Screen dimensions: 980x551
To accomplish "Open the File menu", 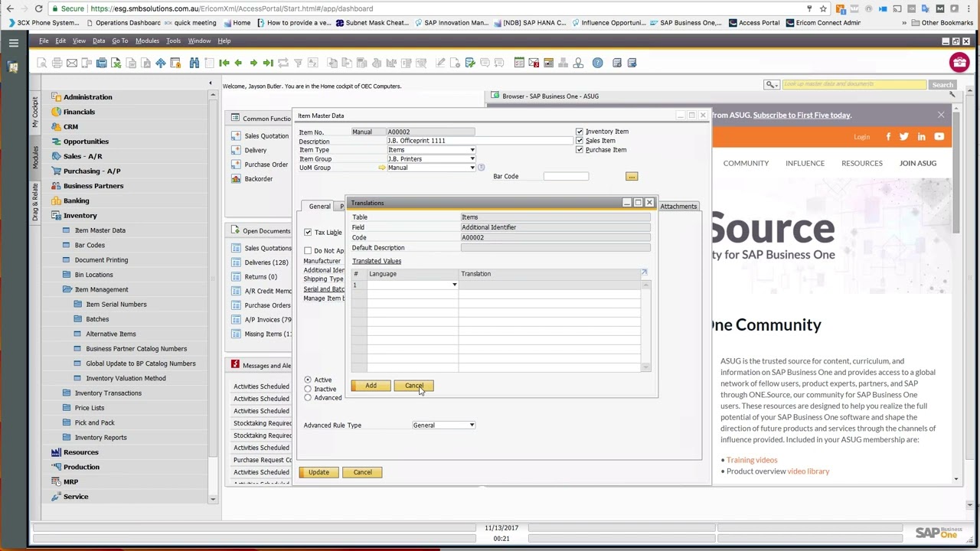I will click(x=44, y=41).
